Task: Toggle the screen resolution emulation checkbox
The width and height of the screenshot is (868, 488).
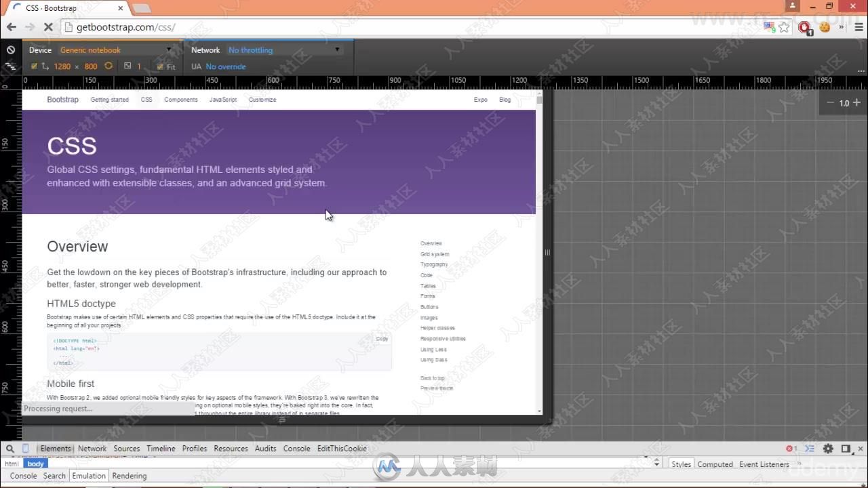Action: 35,66
